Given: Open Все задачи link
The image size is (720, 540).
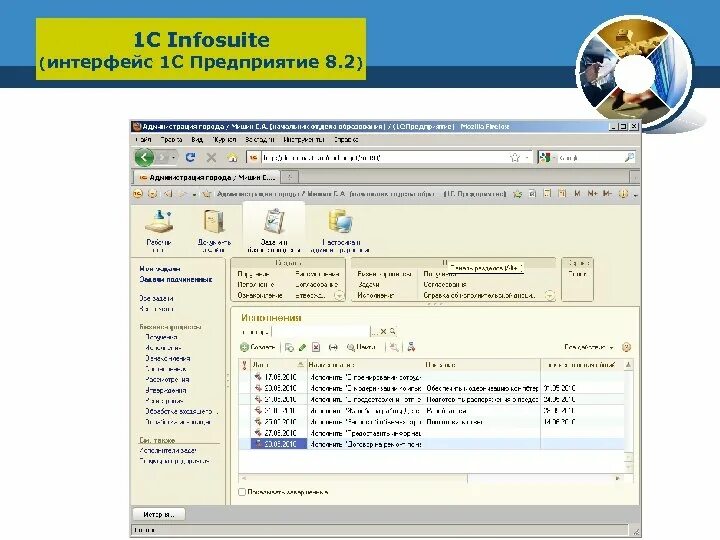Looking at the screenshot, I should point(156,298).
